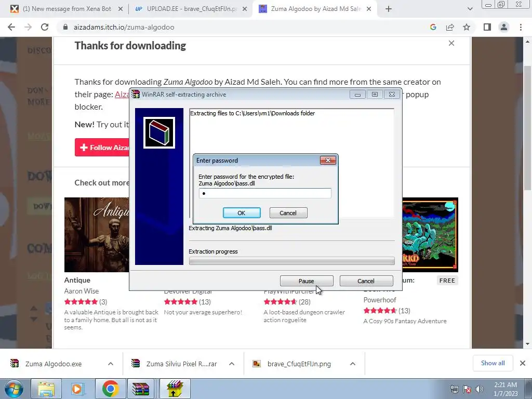The image size is (532, 399).
Task: Cancel the Enter password dialog
Action: tap(288, 212)
